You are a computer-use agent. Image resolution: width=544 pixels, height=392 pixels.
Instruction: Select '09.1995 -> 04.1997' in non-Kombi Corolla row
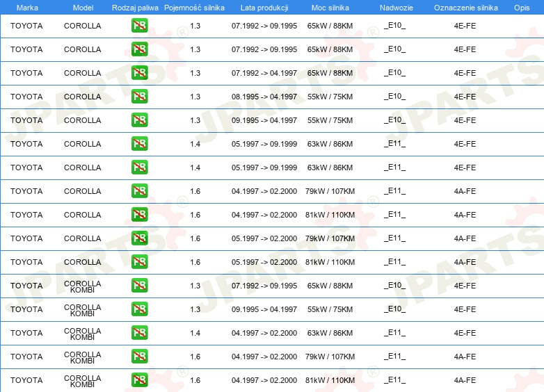coord(264,120)
